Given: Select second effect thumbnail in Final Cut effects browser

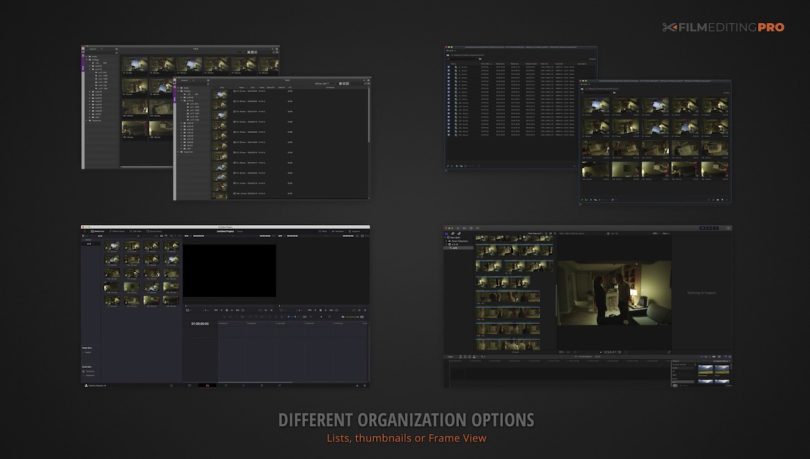Looking at the screenshot, I should pyautogui.click(x=722, y=370).
